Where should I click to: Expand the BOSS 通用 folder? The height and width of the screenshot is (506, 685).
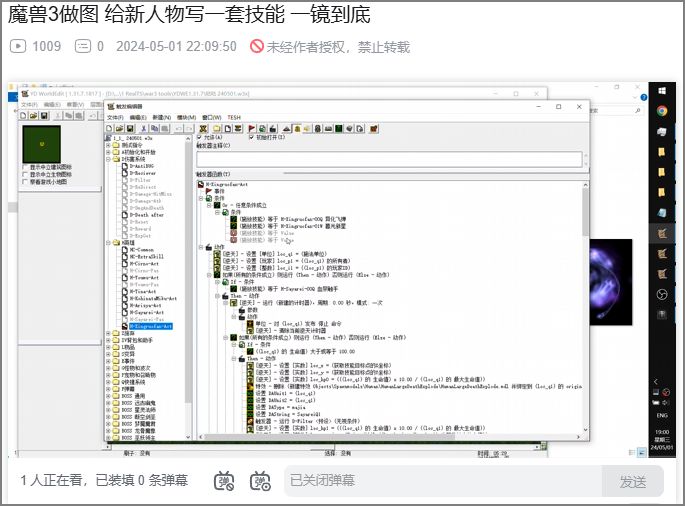pyautogui.click(x=108, y=396)
